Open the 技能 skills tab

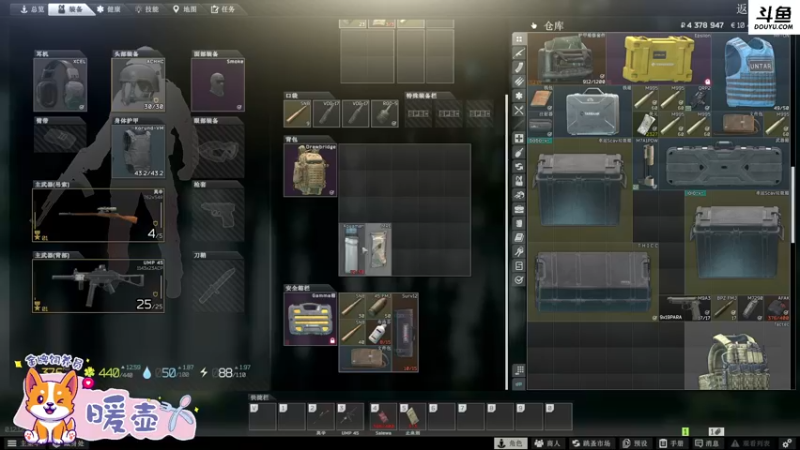click(x=147, y=9)
